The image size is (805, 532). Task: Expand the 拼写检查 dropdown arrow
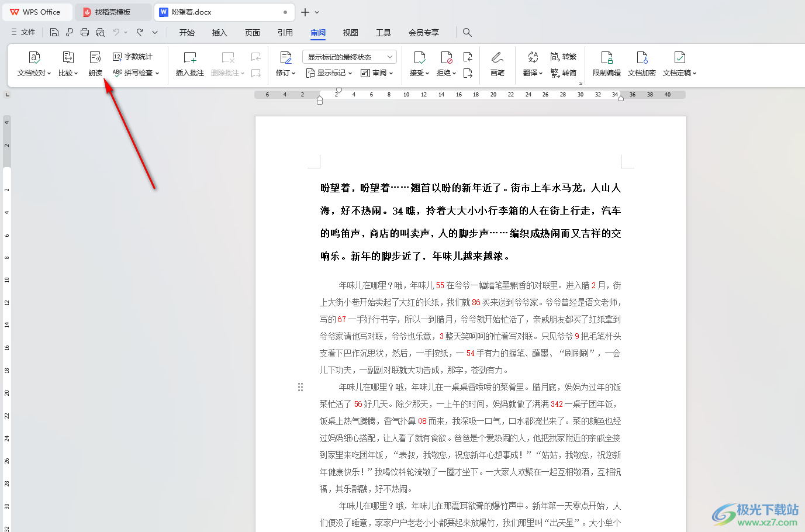click(157, 74)
